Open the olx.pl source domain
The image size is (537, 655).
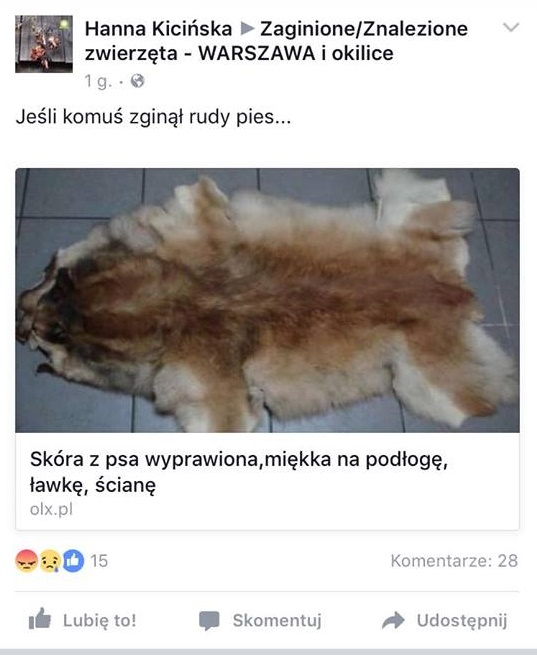51,509
